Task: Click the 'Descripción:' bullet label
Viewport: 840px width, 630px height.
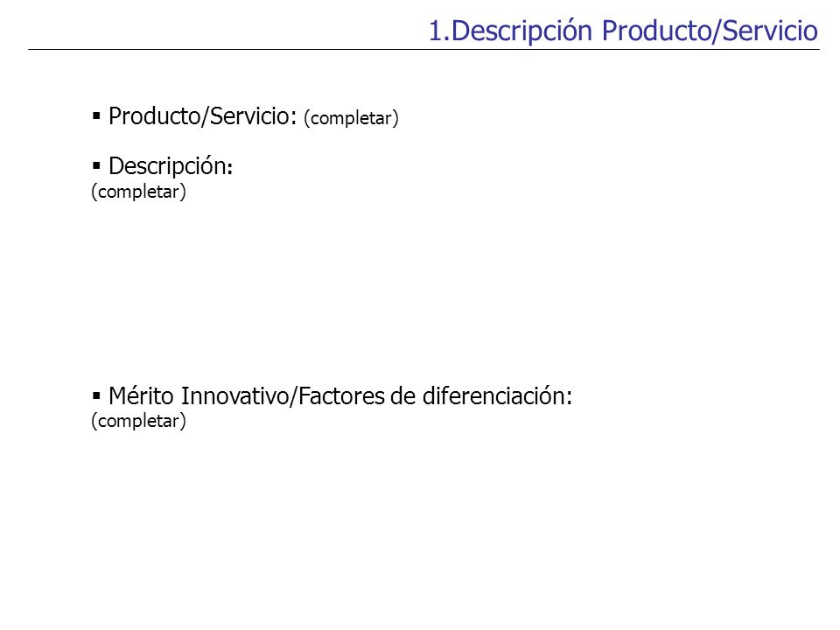Action: tap(171, 166)
